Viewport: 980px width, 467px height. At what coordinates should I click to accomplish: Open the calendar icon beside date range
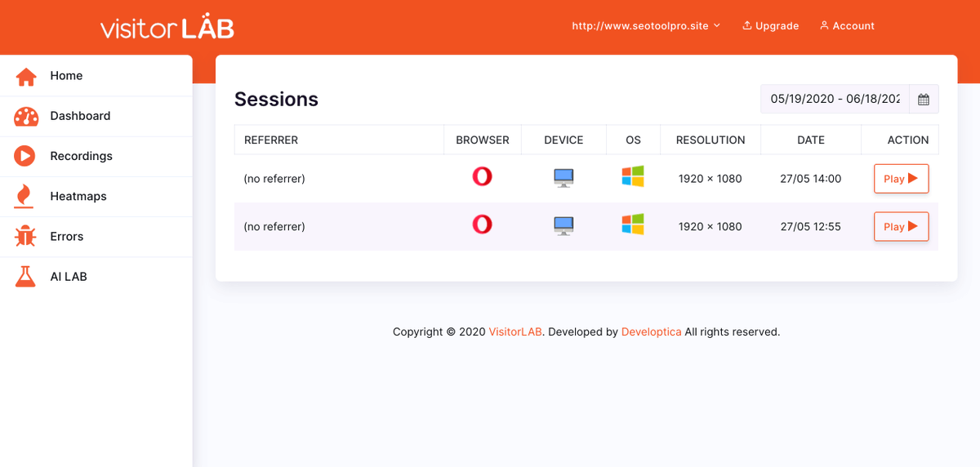924,100
